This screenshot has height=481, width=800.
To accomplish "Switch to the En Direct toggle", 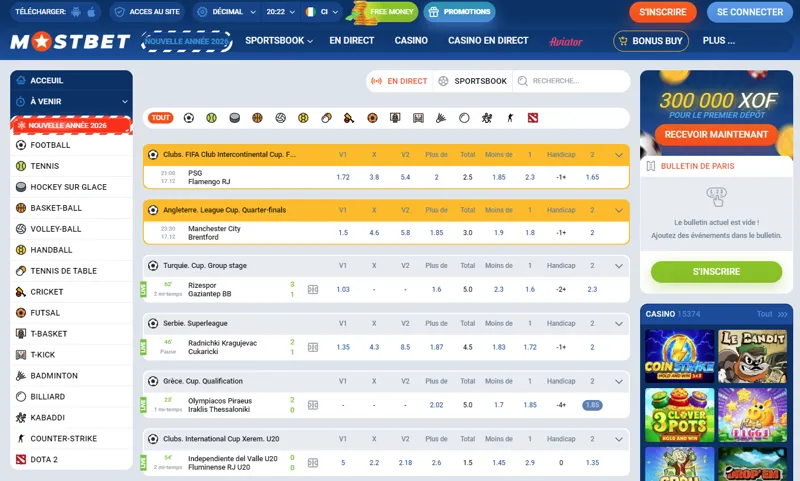I will 399,81.
